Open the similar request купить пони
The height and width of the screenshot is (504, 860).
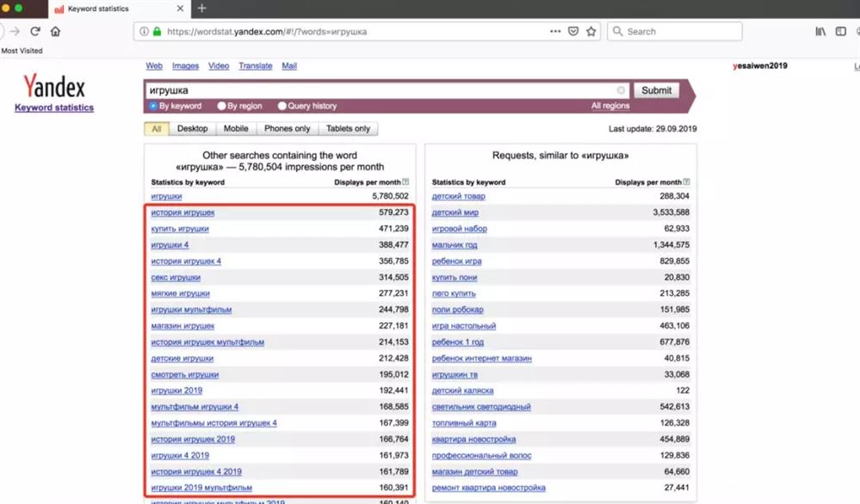pyautogui.click(x=455, y=277)
